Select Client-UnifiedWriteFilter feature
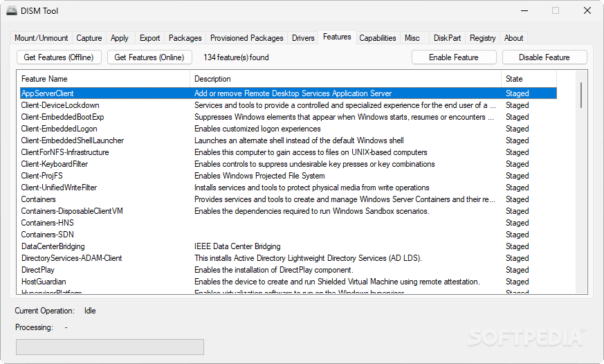Image resolution: width=604 pixels, height=364 pixels. pyautogui.click(x=288, y=188)
